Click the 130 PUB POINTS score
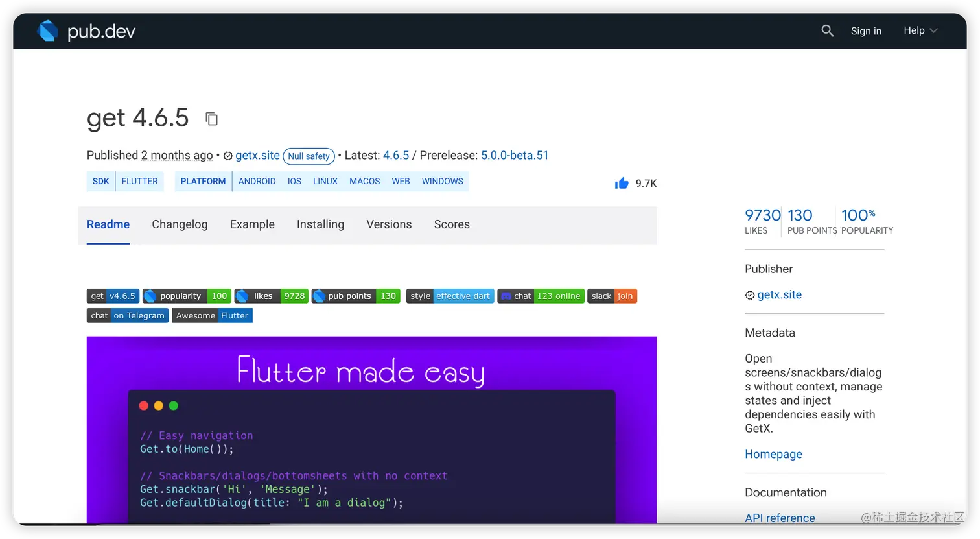 pyautogui.click(x=811, y=221)
